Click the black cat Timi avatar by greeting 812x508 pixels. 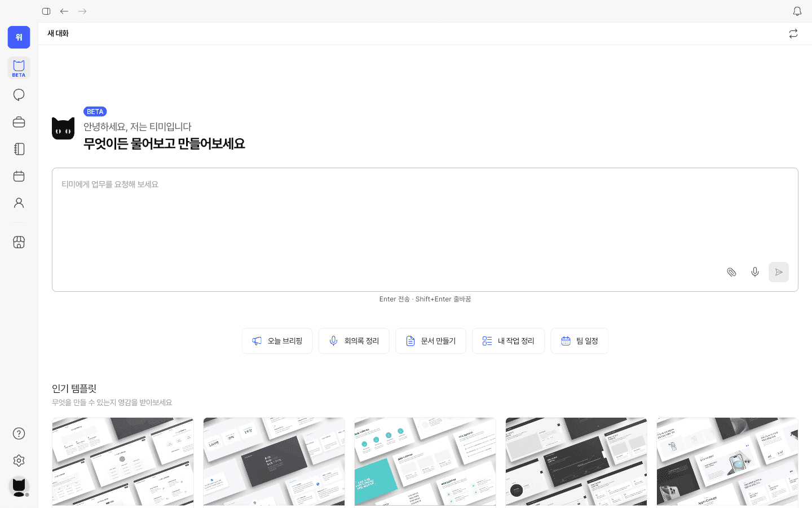point(63,129)
